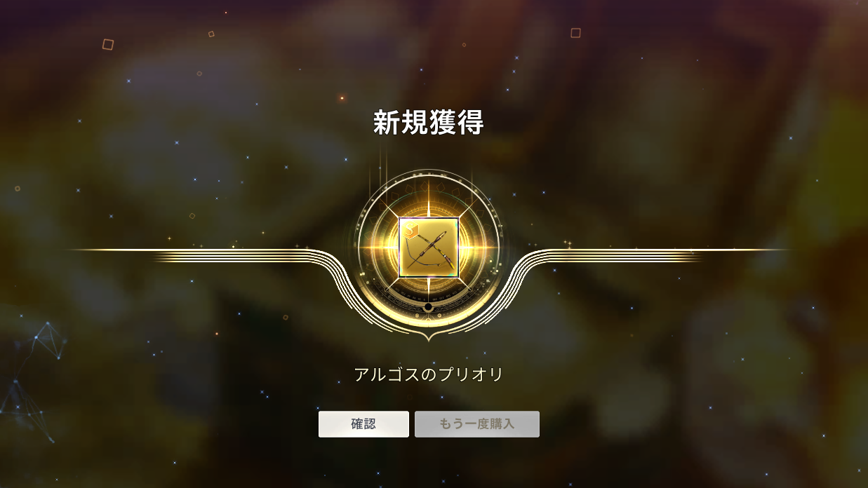This screenshot has height=488, width=868.
Task: Select the もう一度購入 buy again button
Action: 477,424
